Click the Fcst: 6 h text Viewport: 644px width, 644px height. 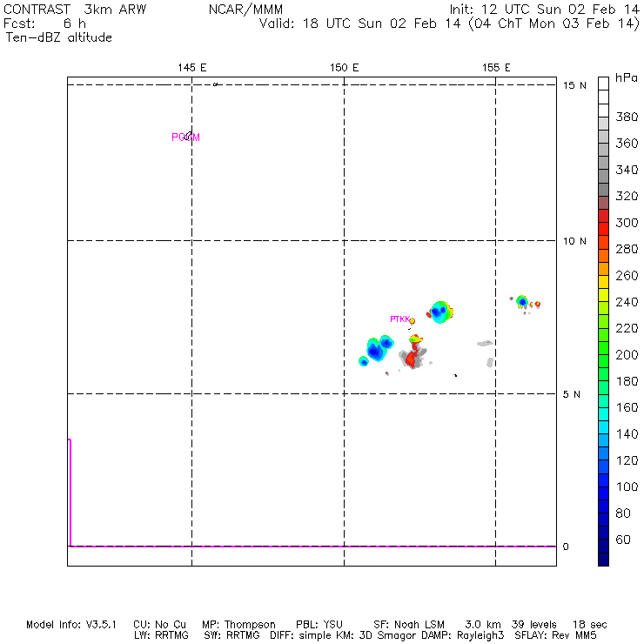(44, 23)
